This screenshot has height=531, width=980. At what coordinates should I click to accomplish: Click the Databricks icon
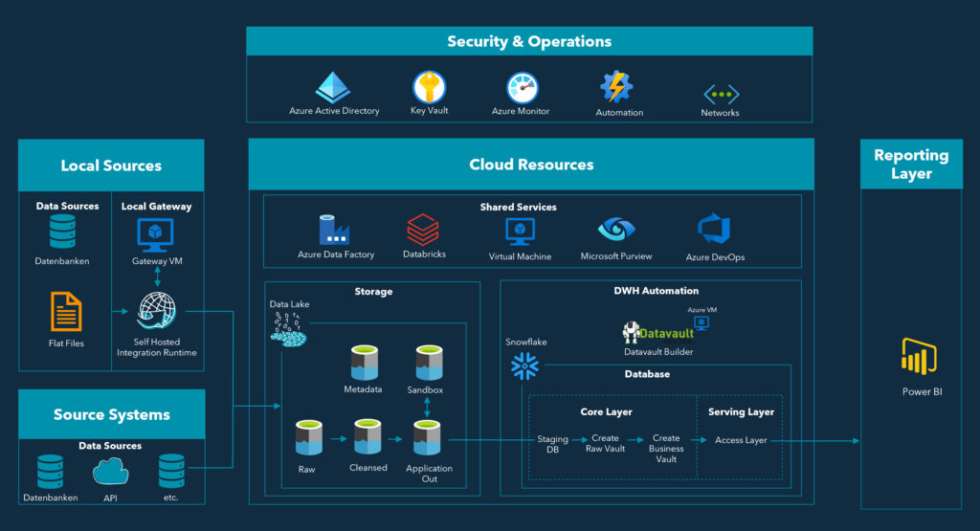(423, 230)
